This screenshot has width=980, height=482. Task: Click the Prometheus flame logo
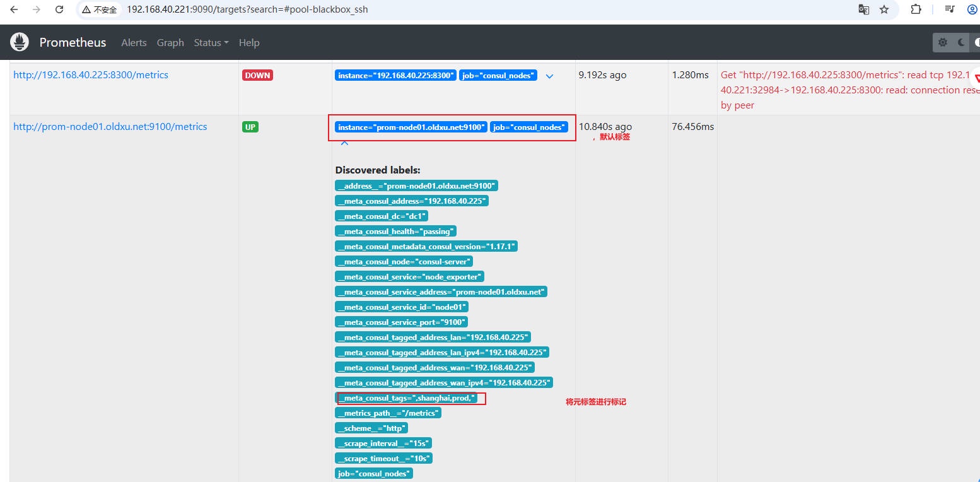(x=20, y=42)
